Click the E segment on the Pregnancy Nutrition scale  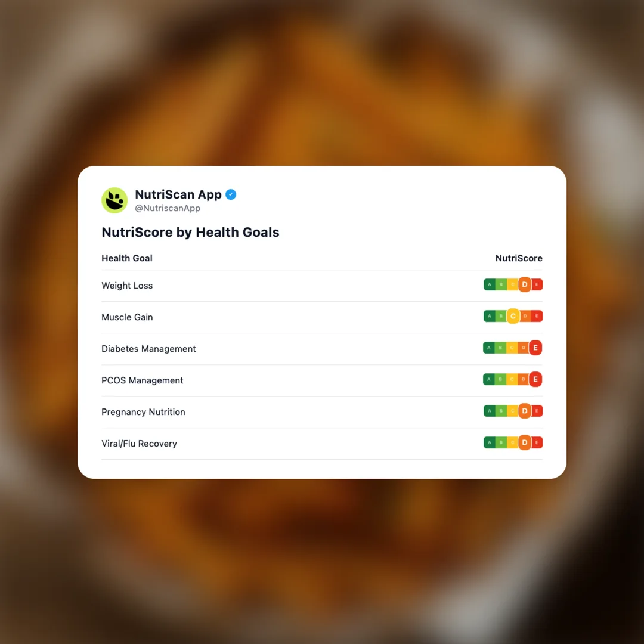coord(537,411)
